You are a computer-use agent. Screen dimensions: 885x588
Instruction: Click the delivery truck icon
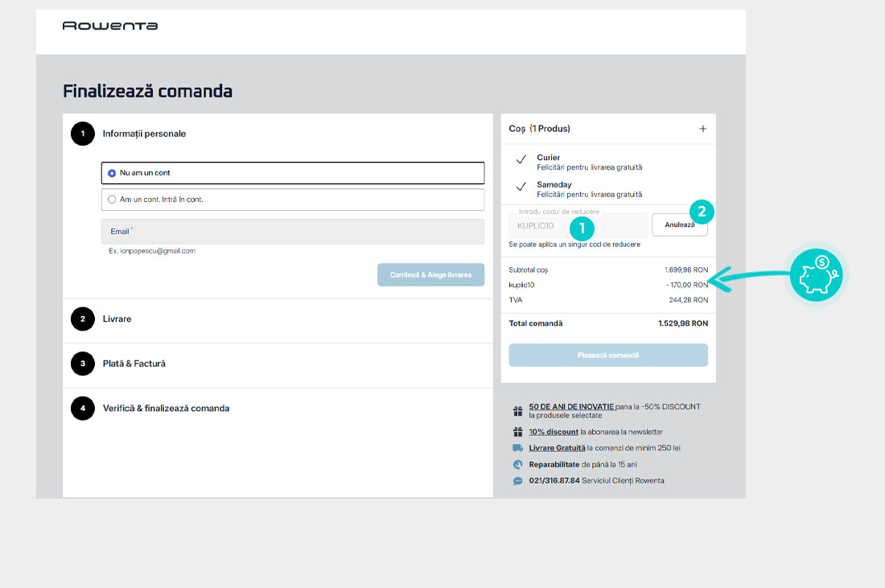(x=517, y=448)
